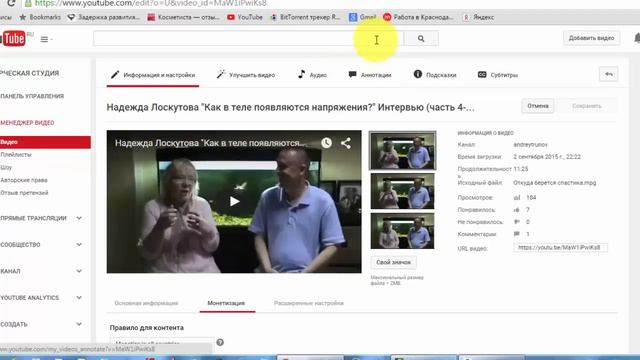Open the Яндекс bookmark
The width and height of the screenshot is (640, 360).
(478, 17)
